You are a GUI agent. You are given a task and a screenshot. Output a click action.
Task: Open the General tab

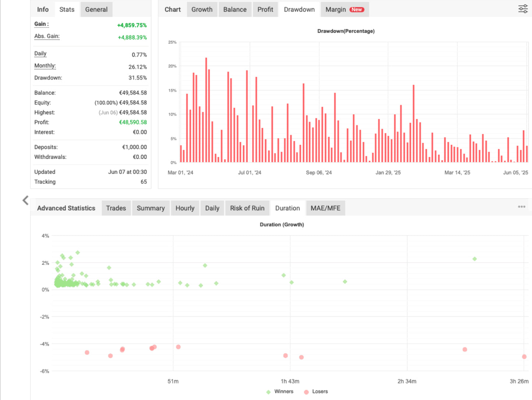(x=96, y=10)
